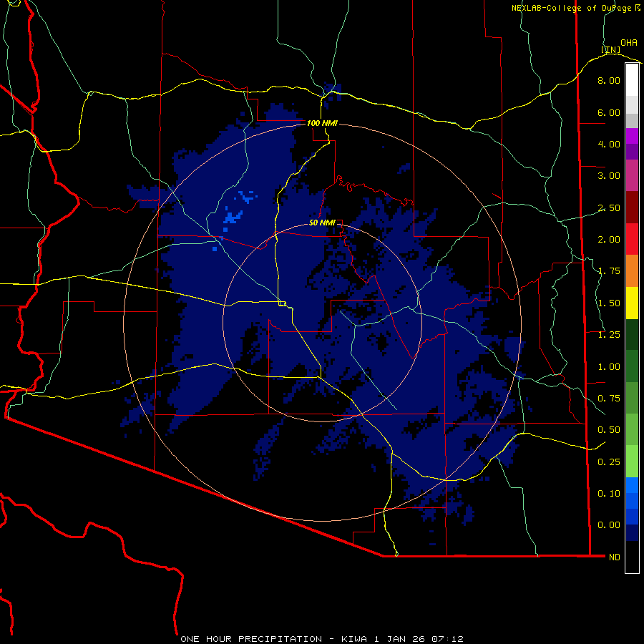Click the 0.00 legend value
The width and height of the screenshot is (644, 644).
[609, 525]
